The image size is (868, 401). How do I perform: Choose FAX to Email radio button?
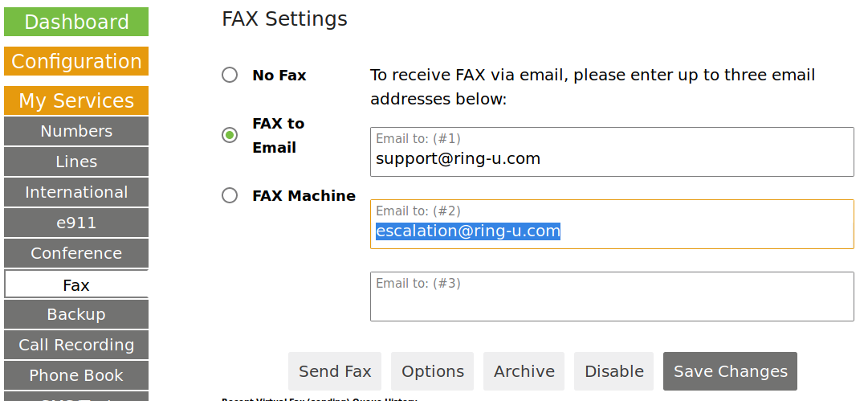click(230, 135)
